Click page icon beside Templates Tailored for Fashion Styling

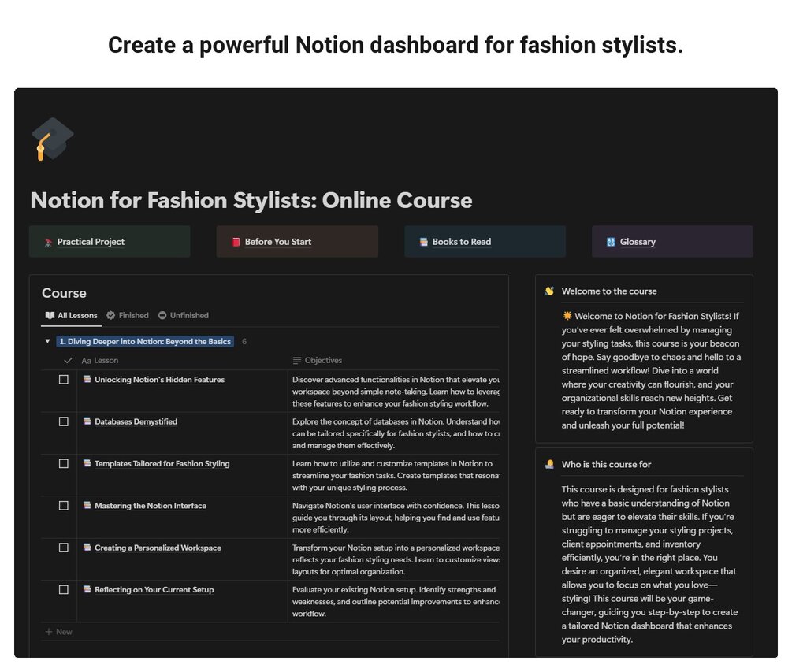click(87, 463)
